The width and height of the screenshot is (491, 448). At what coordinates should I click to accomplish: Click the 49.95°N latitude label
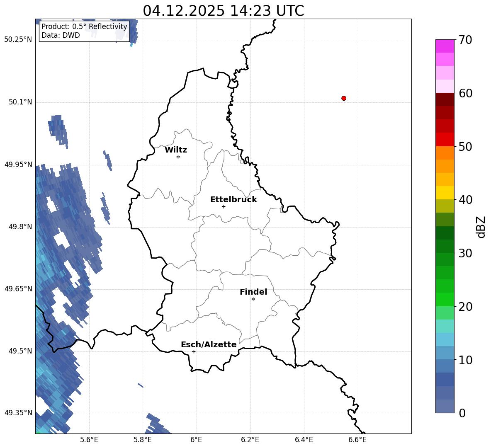point(18,164)
